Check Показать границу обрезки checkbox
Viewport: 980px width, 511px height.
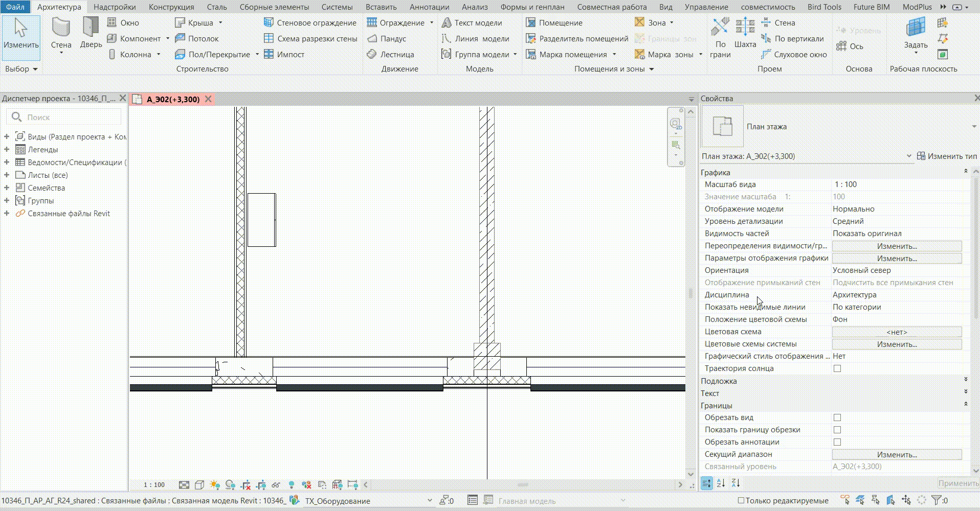(837, 430)
